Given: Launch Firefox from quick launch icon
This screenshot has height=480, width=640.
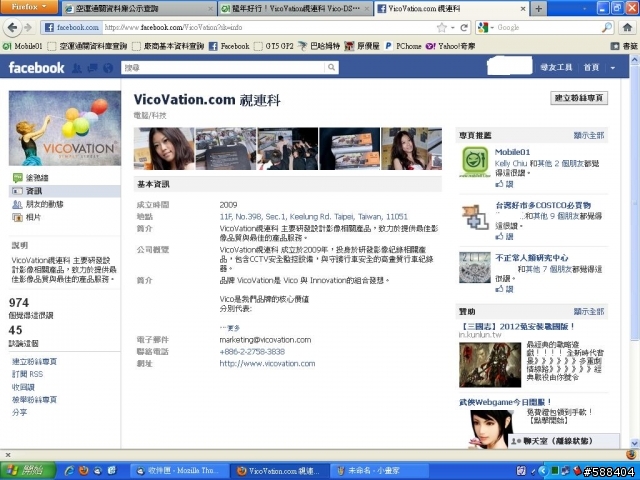Looking at the screenshot, I should pos(84,471).
